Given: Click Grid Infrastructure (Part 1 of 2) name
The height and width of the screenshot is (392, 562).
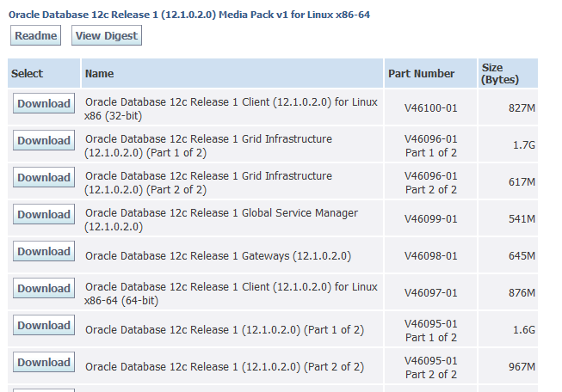Looking at the screenshot, I should [208, 145].
